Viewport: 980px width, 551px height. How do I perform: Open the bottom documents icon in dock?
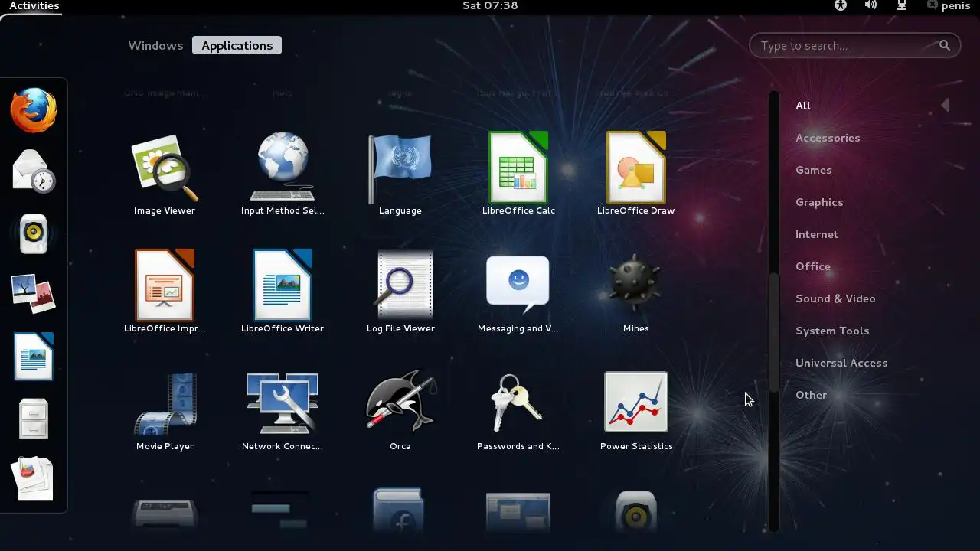(34, 479)
